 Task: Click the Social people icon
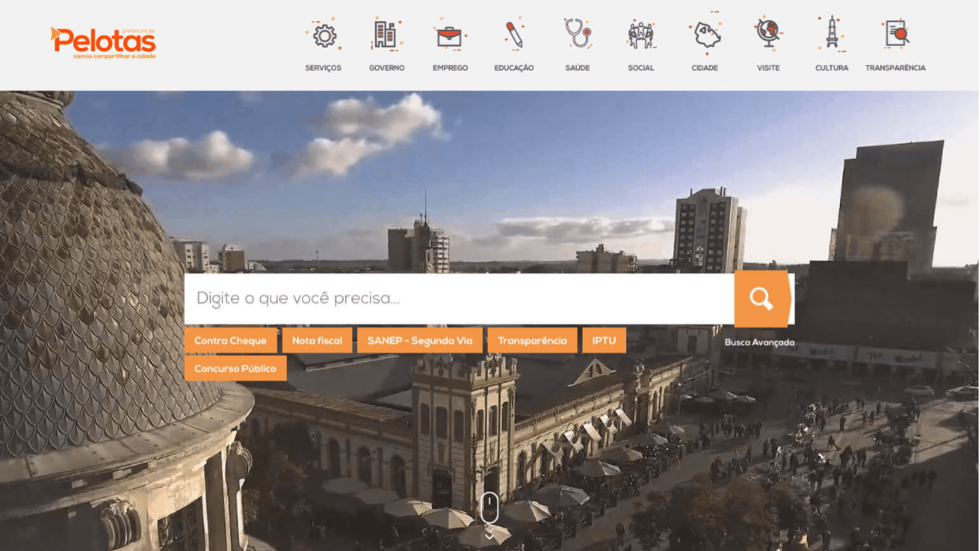click(641, 34)
